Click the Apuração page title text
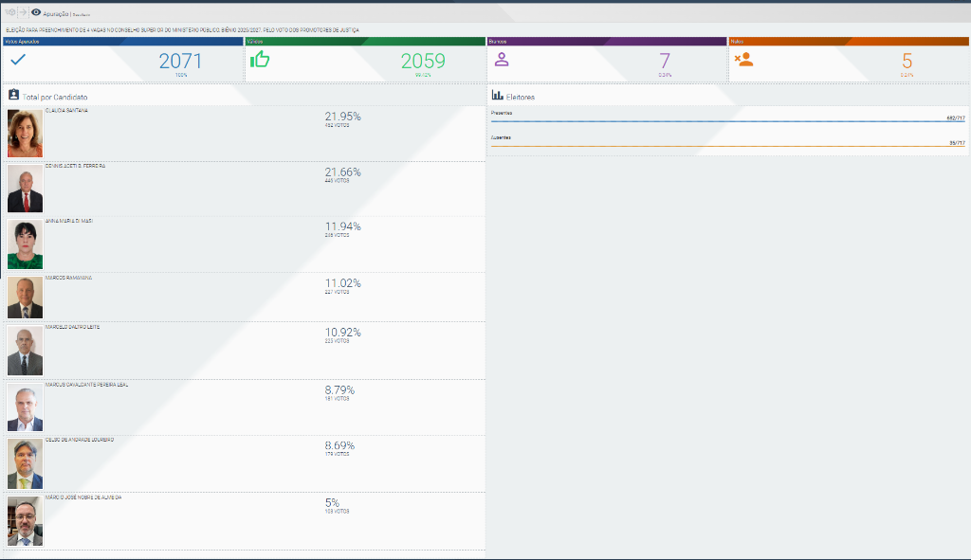971x560 pixels. click(56, 13)
